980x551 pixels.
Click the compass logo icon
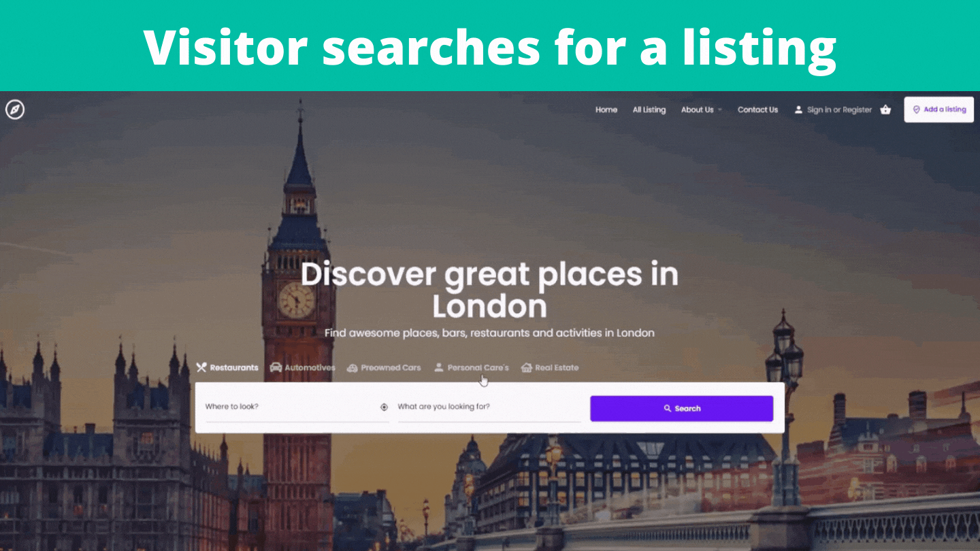click(x=15, y=110)
